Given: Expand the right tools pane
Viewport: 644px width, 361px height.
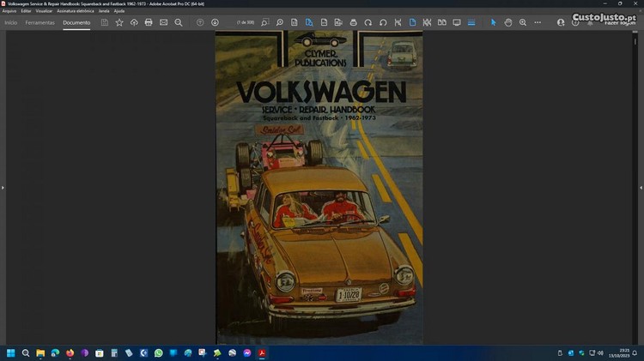Looking at the screenshot, I should coord(641,187).
